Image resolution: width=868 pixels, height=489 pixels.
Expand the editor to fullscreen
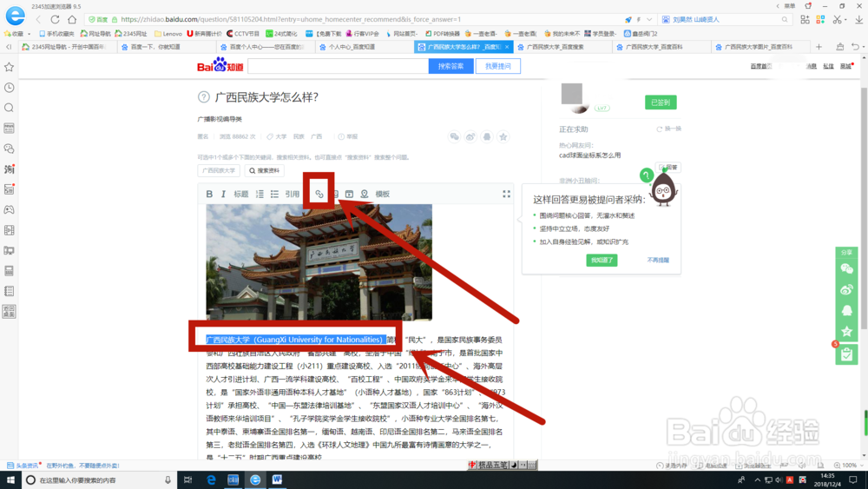pos(506,194)
